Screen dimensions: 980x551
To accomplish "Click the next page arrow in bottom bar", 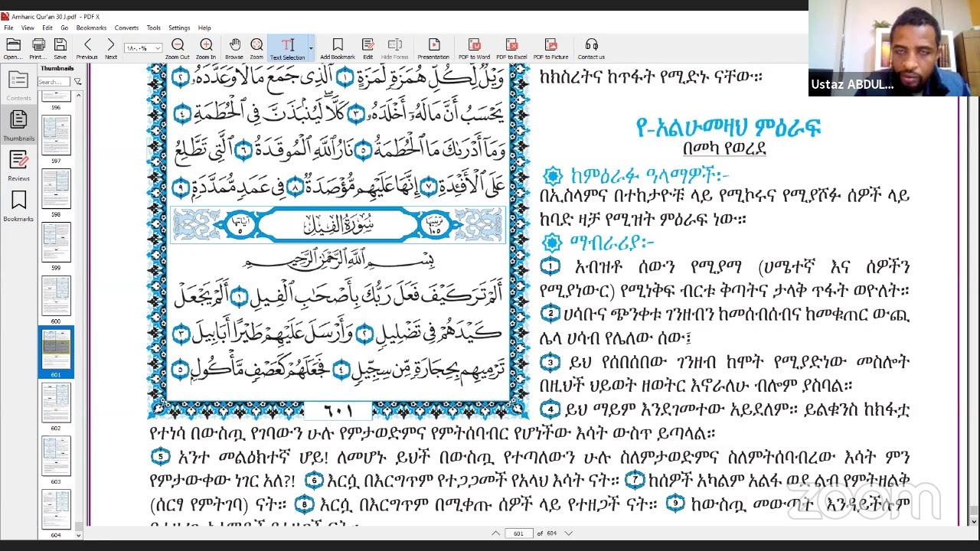I will point(569,533).
